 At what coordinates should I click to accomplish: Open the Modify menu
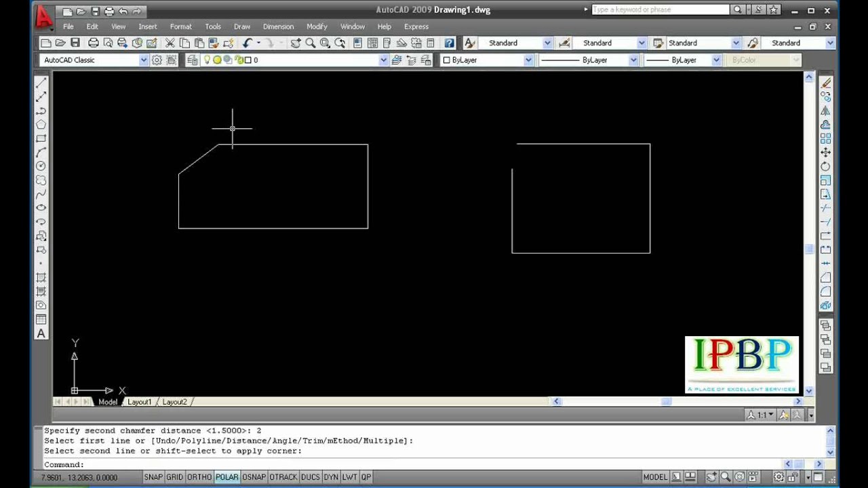(317, 26)
